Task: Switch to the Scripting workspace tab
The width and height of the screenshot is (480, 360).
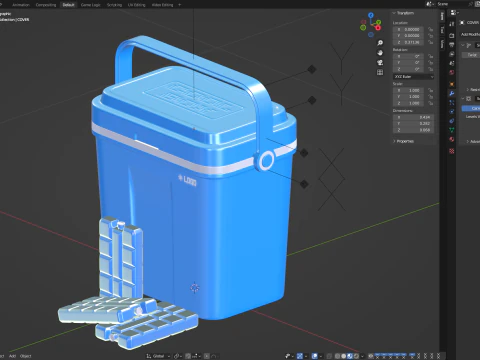Action: point(114,5)
